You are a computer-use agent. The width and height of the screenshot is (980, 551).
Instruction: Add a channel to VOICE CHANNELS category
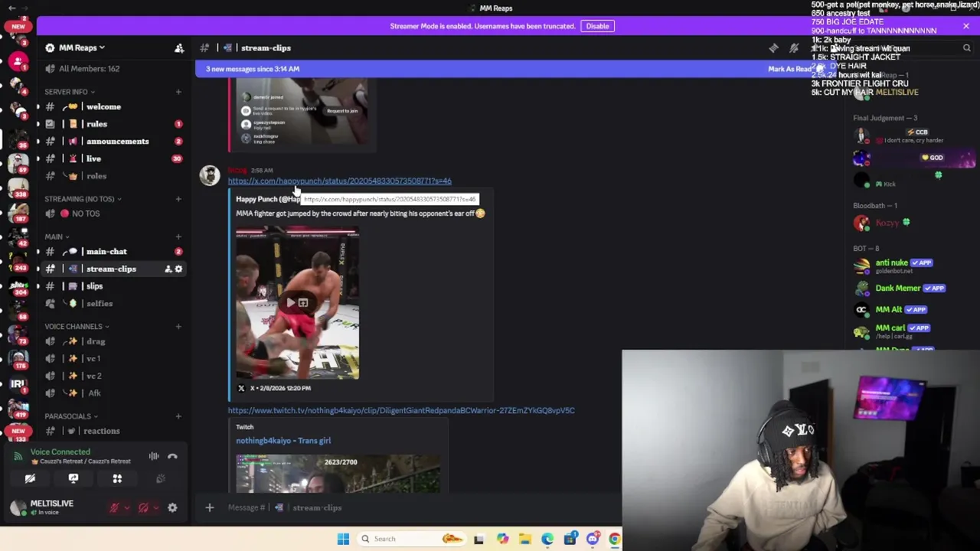coord(178,327)
